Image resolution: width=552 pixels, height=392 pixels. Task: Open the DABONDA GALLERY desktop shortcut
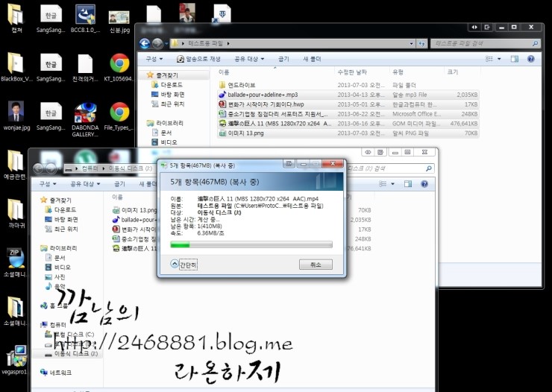(85, 113)
